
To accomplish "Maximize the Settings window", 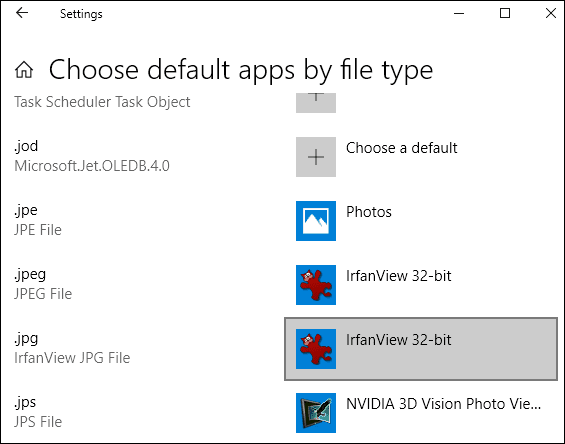I will tap(505, 13).
